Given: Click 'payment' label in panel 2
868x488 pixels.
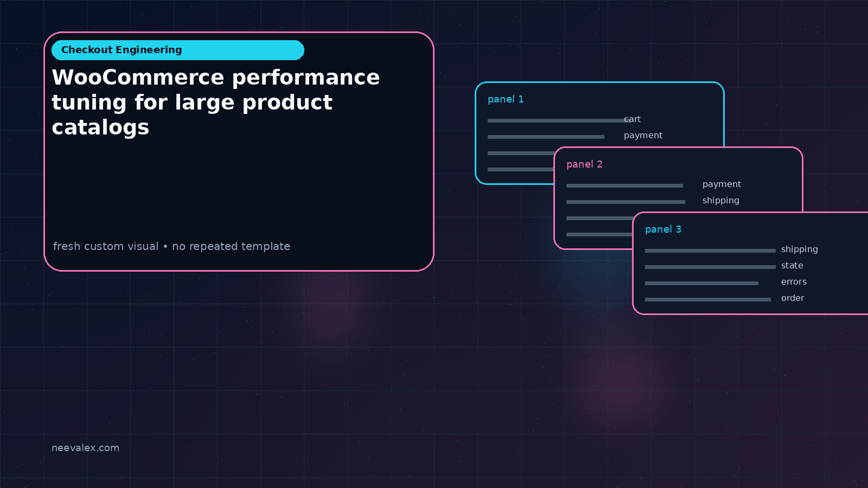Looking at the screenshot, I should [x=722, y=184].
